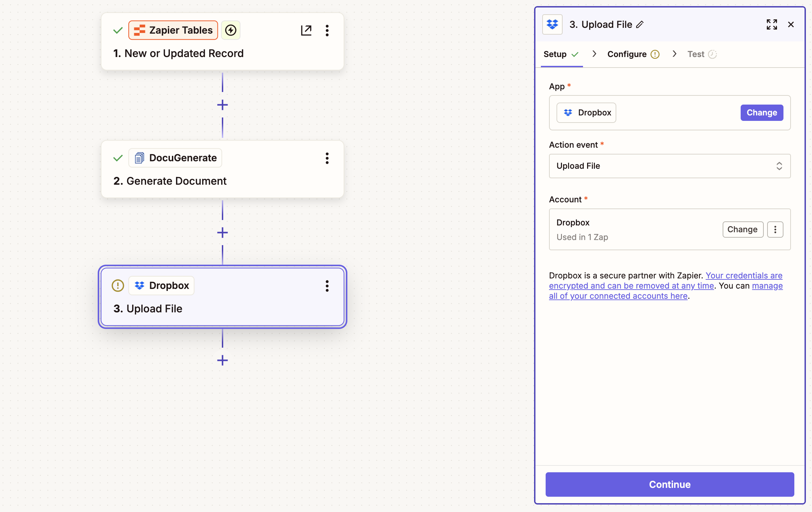Click the Zapier Tables app badge
This screenshot has width=812, height=512.
click(173, 30)
